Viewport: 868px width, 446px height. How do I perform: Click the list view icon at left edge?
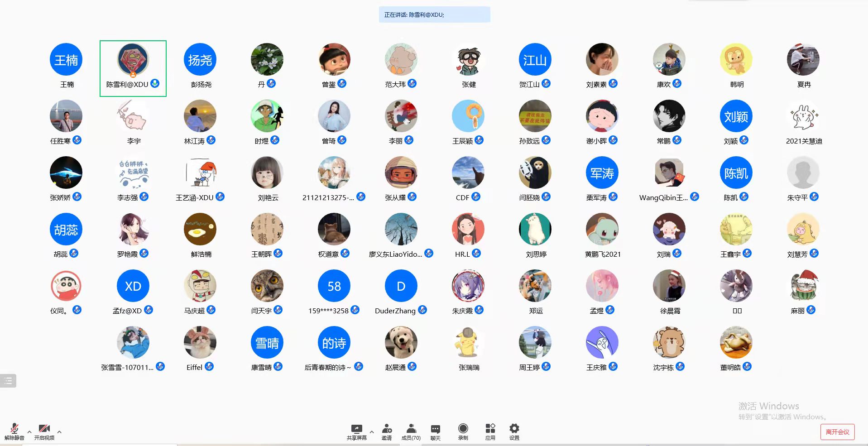(8, 381)
